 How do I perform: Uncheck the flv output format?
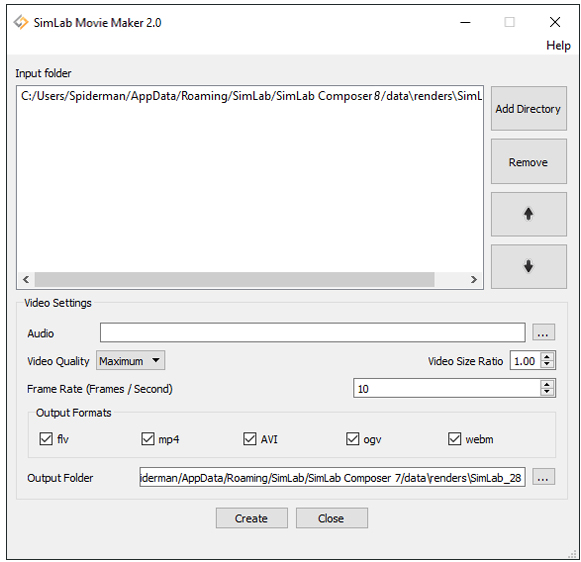point(46,439)
